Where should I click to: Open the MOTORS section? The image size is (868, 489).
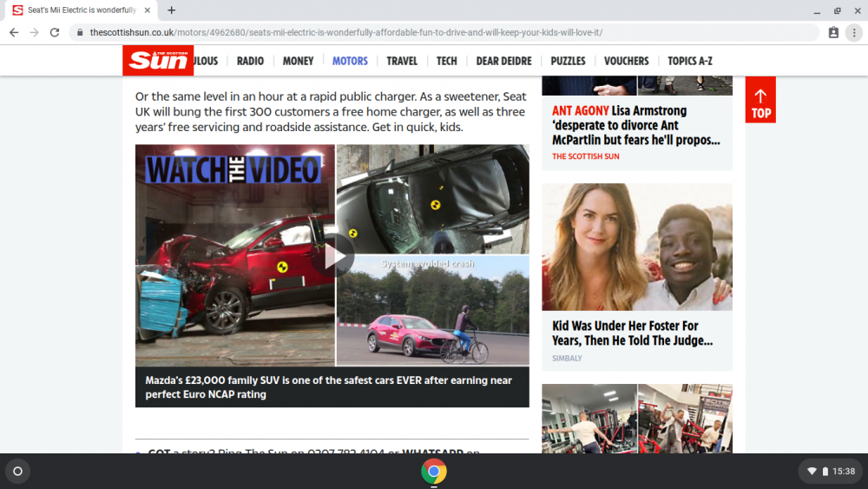coord(350,61)
